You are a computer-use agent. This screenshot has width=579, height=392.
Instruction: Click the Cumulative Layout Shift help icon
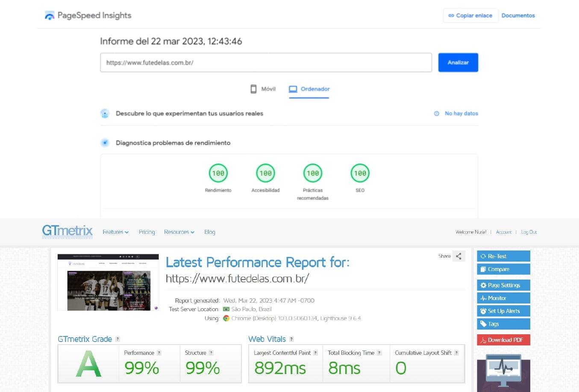456,353
